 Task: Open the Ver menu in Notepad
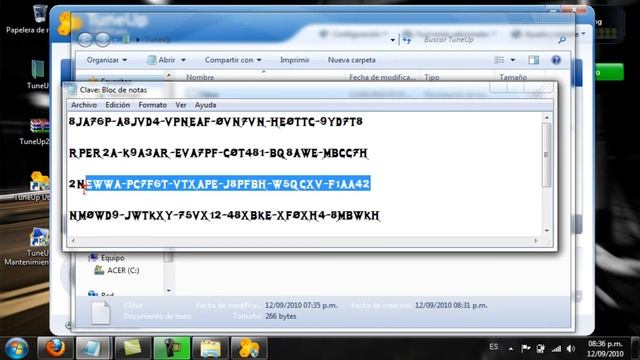(181, 105)
